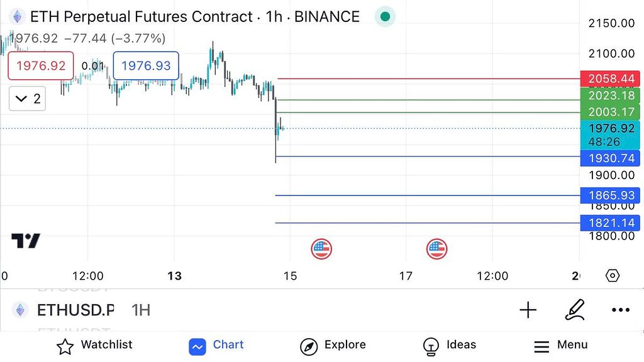
Task: Switch to the Explore tab
Action: tap(333, 345)
